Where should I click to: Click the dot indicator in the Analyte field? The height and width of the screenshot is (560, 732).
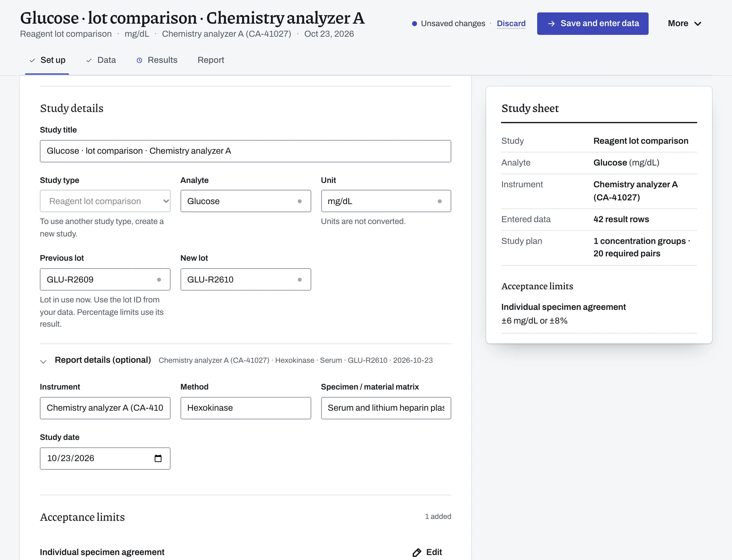(x=300, y=201)
